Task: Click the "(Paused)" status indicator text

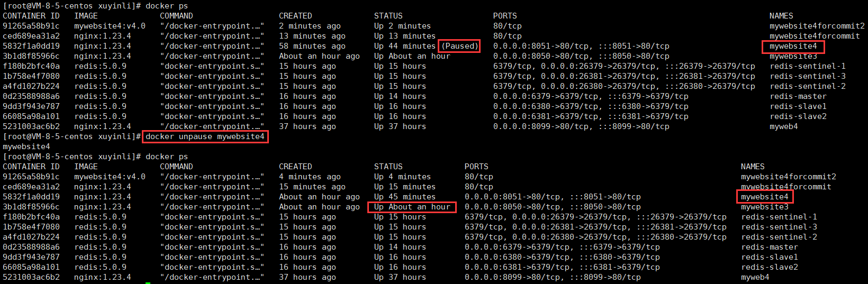Action: (459, 46)
